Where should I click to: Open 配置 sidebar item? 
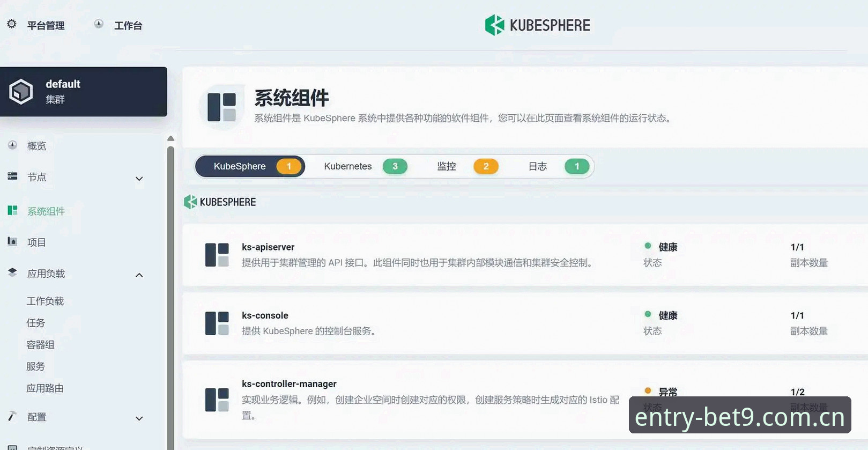pyautogui.click(x=36, y=417)
